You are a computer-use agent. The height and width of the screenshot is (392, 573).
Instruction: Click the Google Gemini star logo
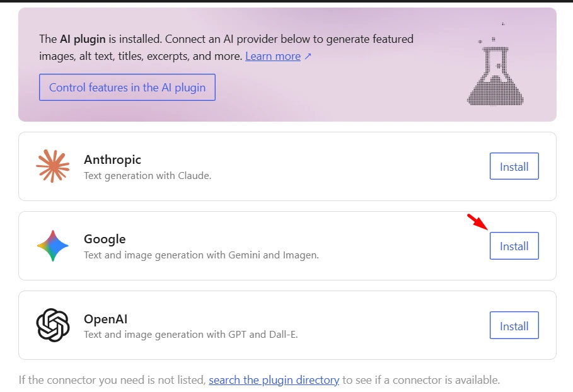click(x=52, y=246)
